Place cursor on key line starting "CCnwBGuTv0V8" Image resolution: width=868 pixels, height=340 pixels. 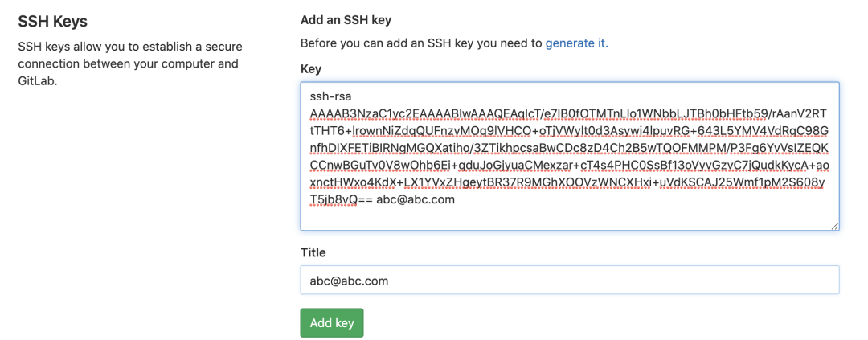click(x=563, y=165)
